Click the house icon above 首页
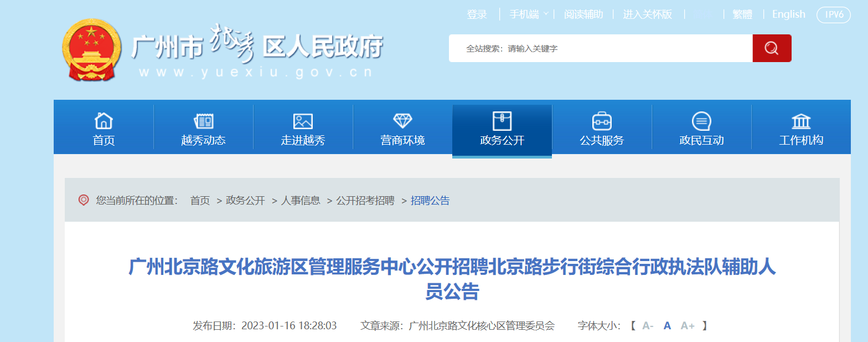This screenshot has height=342, width=868. 104,120
